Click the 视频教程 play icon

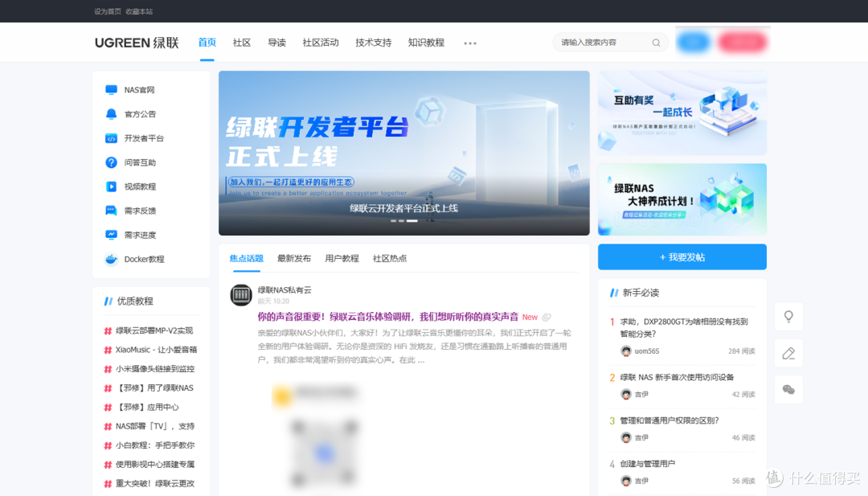[111, 187]
